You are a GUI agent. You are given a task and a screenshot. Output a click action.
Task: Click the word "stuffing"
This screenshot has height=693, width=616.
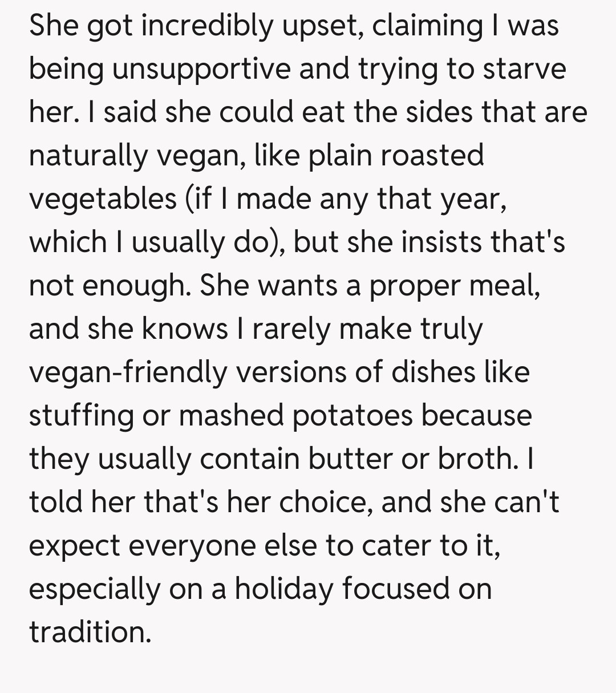click(80, 415)
